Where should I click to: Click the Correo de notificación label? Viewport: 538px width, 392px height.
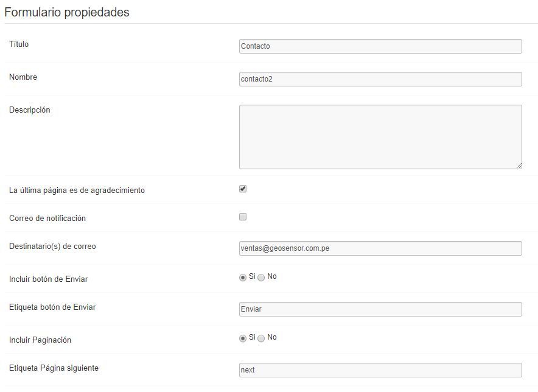coord(47,219)
